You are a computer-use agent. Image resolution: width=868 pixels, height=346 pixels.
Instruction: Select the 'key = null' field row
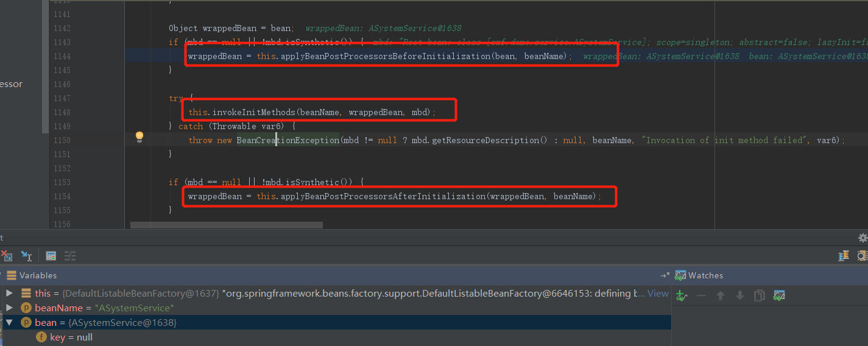(336, 337)
